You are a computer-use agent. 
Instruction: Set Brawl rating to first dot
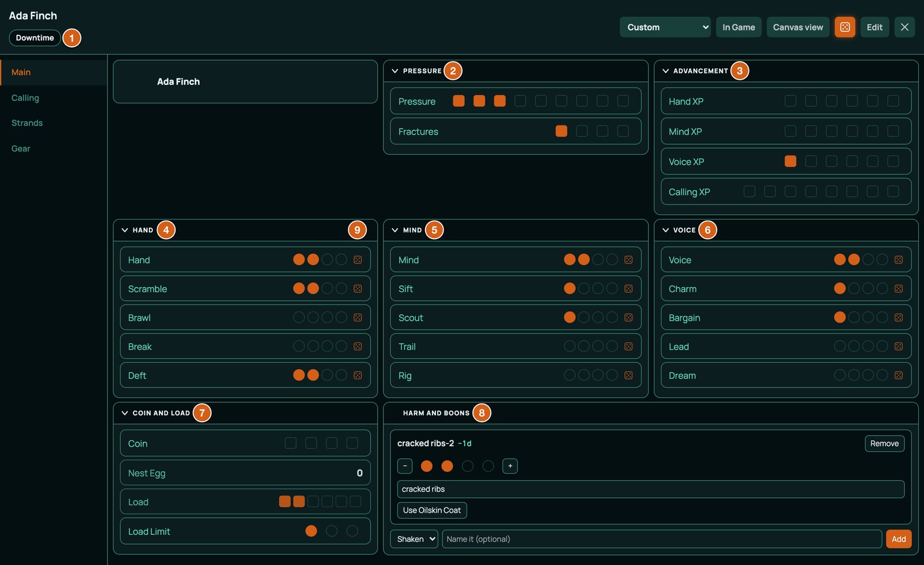pos(299,318)
